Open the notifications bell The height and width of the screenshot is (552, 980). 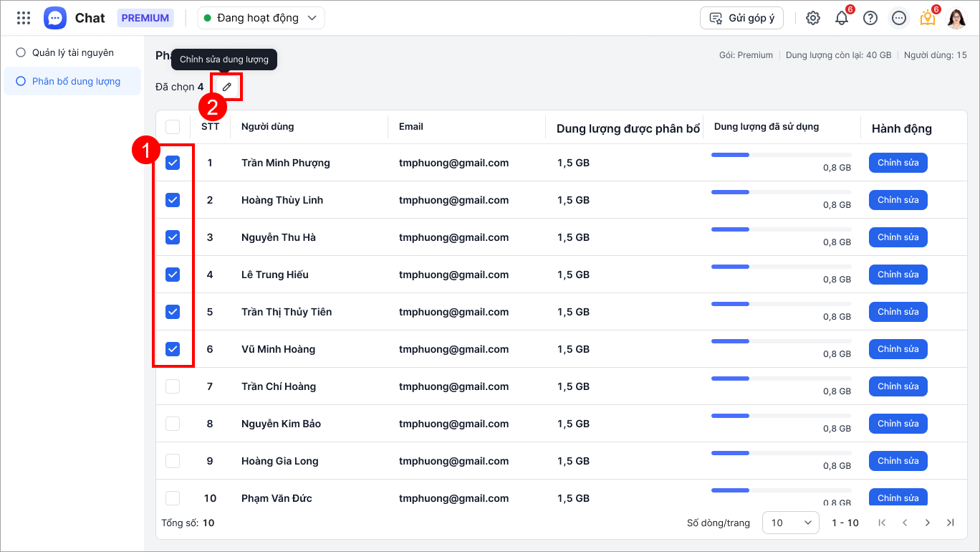tap(842, 18)
